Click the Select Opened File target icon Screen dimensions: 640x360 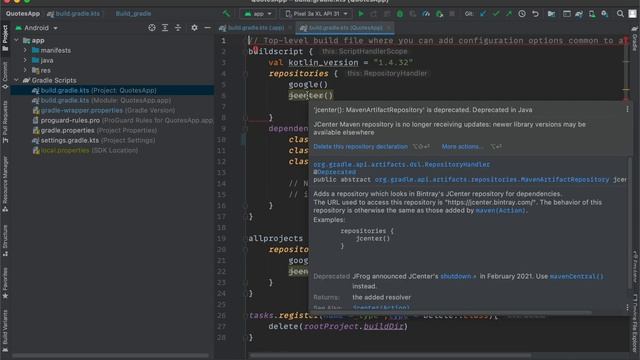pyautogui.click(x=152, y=28)
